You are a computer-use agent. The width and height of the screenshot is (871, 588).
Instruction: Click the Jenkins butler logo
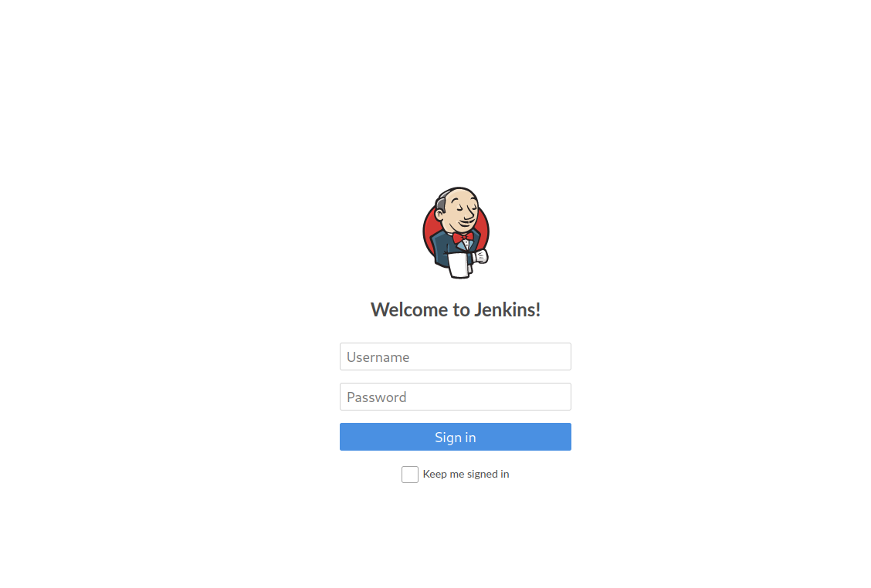[456, 232]
